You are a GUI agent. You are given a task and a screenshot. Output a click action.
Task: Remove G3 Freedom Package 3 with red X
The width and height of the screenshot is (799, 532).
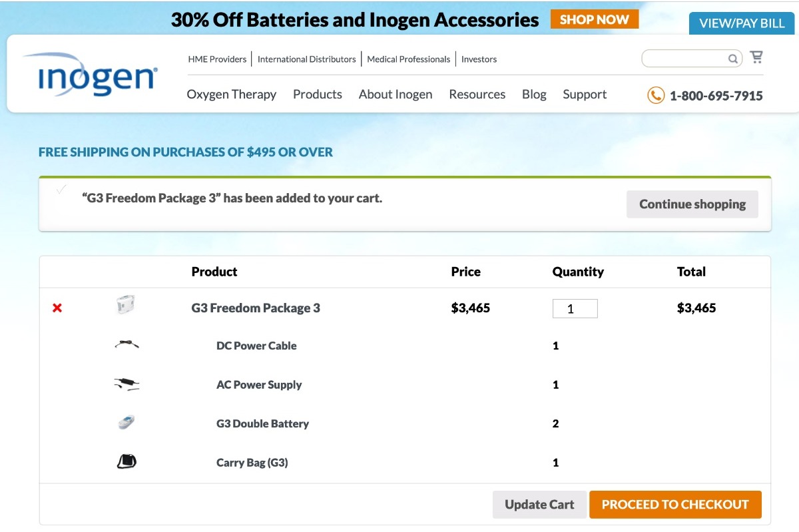click(57, 308)
